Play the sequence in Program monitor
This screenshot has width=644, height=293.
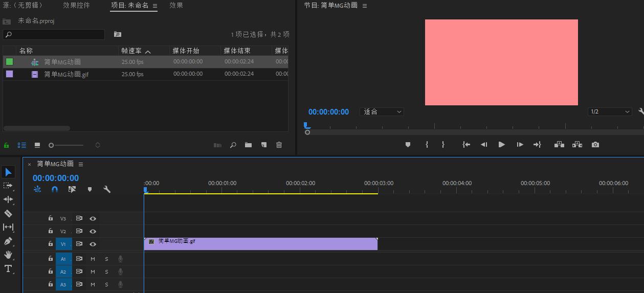pos(501,145)
